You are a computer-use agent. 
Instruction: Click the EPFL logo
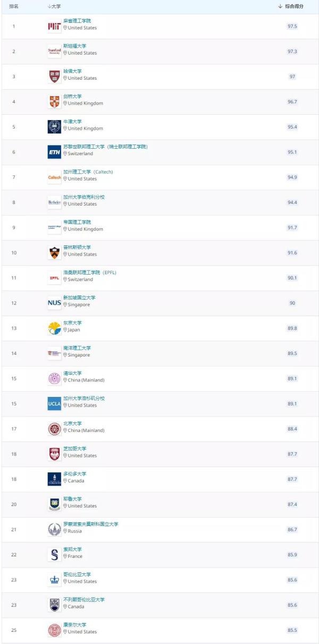pyautogui.click(x=54, y=278)
